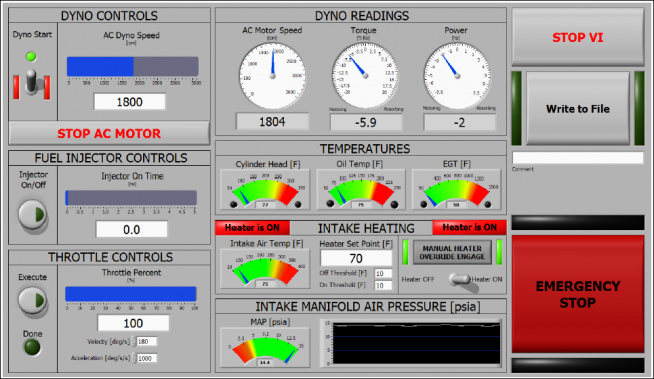The image size is (654, 379).
Task: Click the green LED right of heater override
Action: (x=499, y=252)
